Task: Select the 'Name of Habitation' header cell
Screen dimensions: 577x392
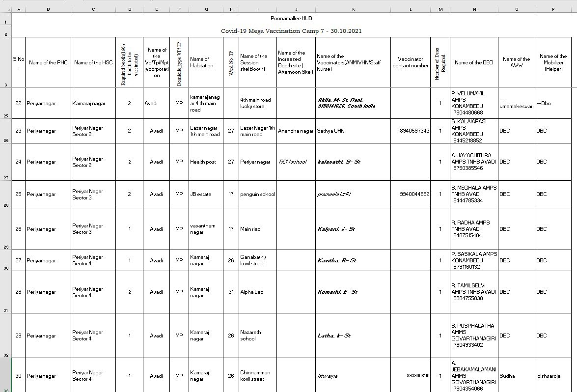Action: (x=206, y=62)
